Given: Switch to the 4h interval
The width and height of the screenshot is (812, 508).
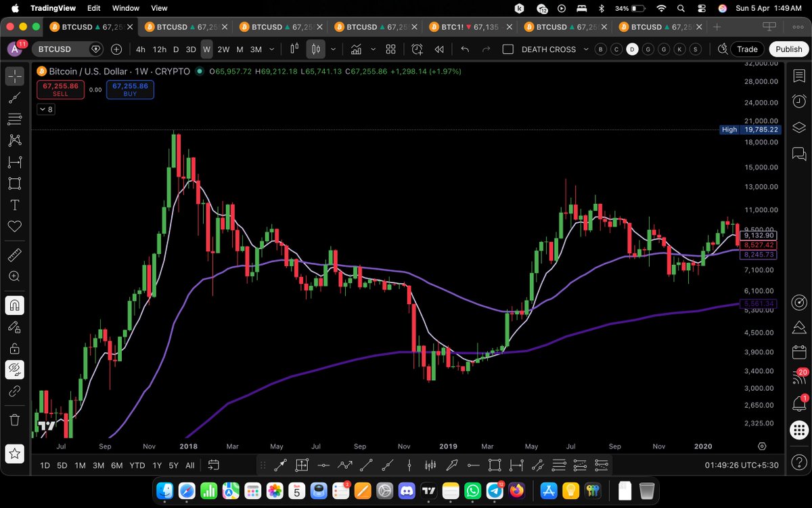Looking at the screenshot, I should pyautogui.click(x=140, y=49).
